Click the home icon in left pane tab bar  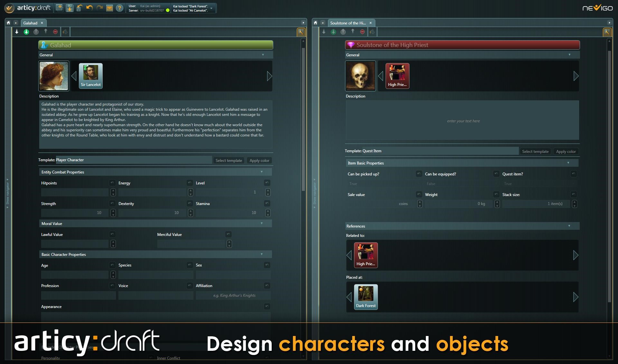coord(8,23)
